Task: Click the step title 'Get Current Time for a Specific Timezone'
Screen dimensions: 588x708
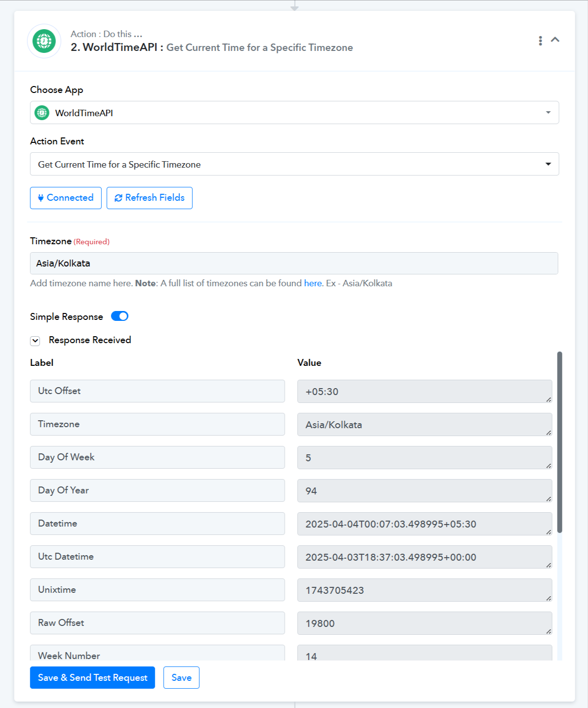Action: (x=259, y=47)
